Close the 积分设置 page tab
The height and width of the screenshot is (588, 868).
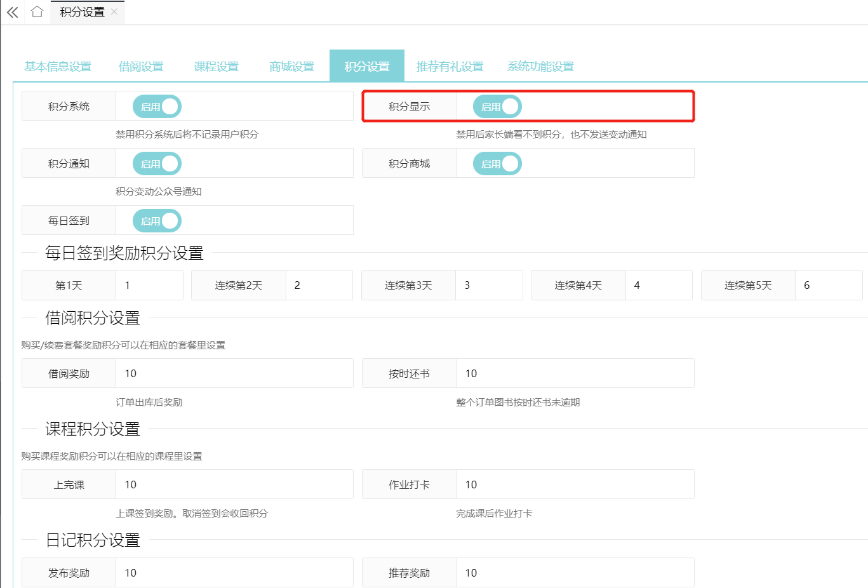(x=114, y=11)
